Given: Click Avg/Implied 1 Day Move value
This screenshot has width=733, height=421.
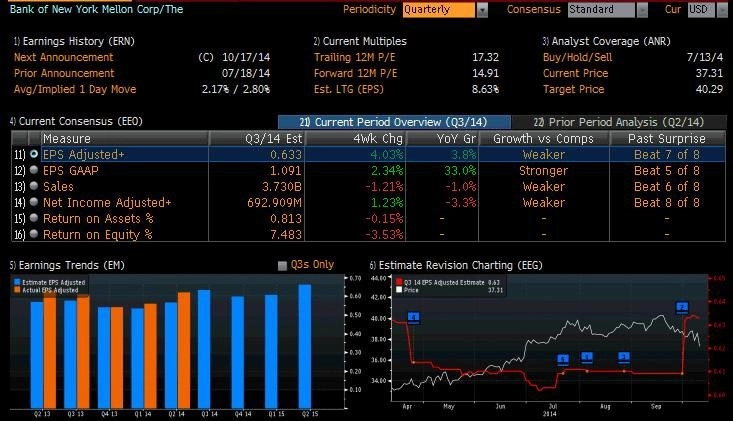Looking at the screenshot, I should point(236,89).
